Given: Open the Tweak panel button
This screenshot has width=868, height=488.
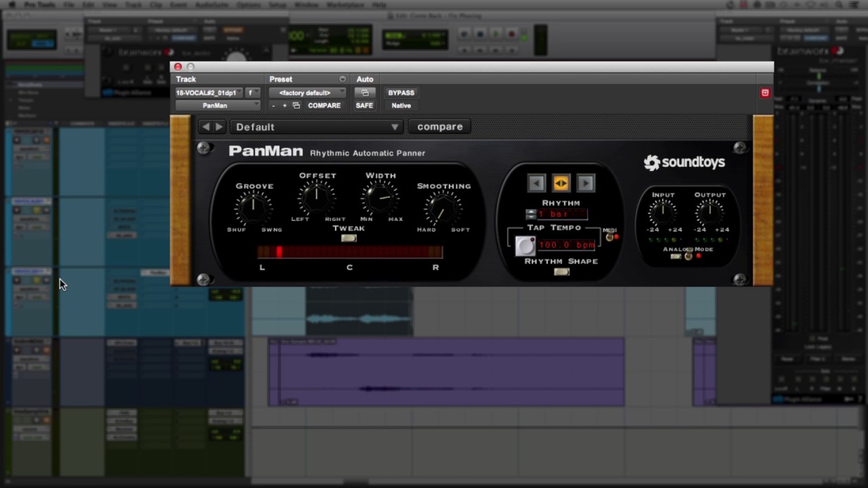Looking at the screenshot, I should pos(349,238).
